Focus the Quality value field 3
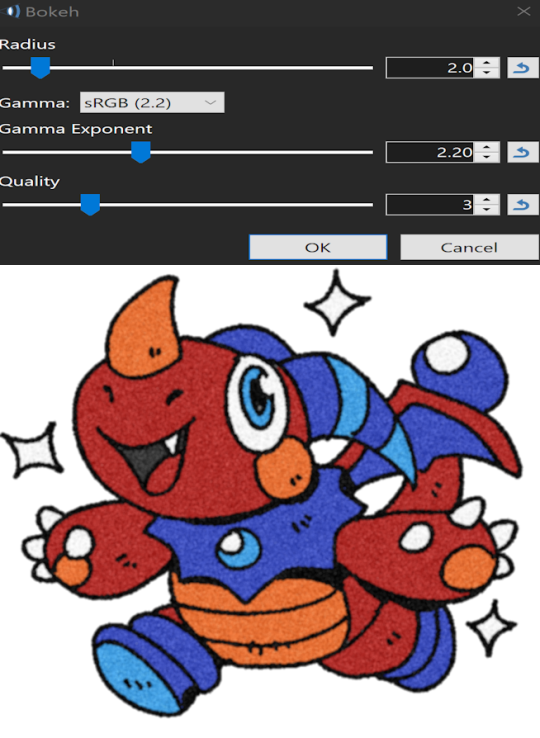 430,205
